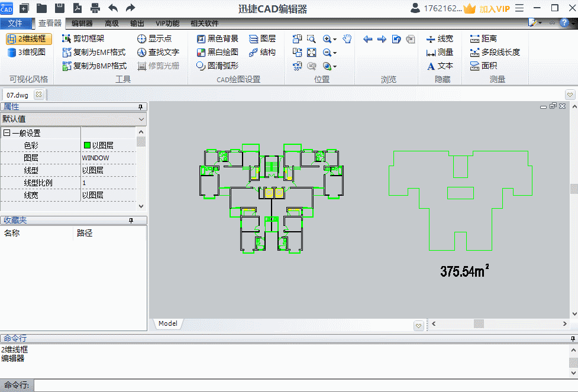Open zoom in dropdown arrow
The image size is (578, 392).
pyautogui.click(x=335, y=40)
